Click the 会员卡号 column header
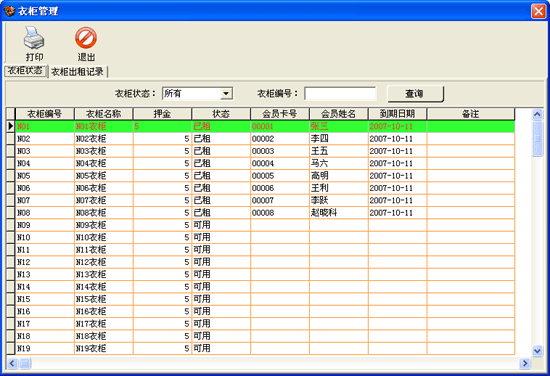This screenshot has height=376, width=550. [x=280, y=114]
